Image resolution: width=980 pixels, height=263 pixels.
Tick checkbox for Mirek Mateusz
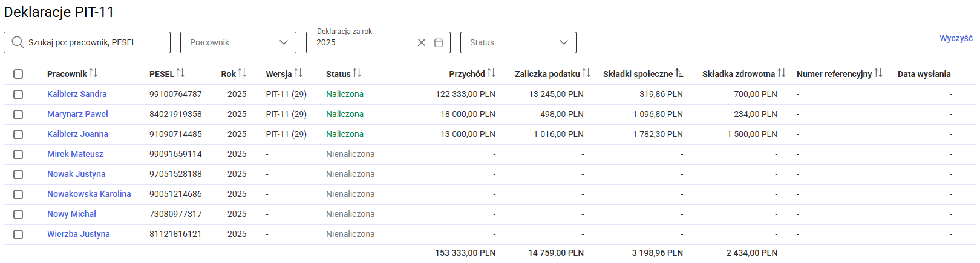(x=18, y=155)
